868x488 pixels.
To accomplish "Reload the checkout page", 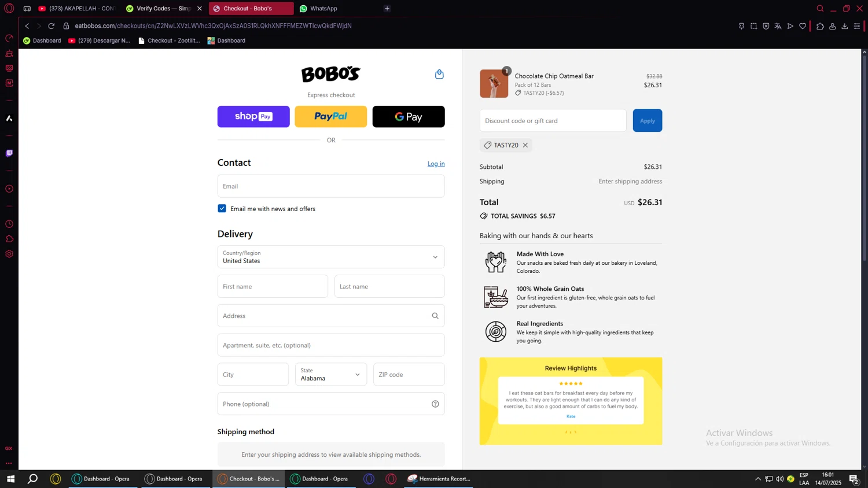I will pos(52,26).
